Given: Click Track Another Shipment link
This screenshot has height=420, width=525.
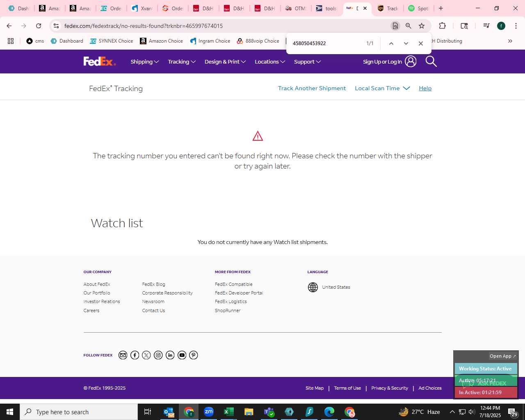Looking at the screenshot, I should [x=312, y=88].
